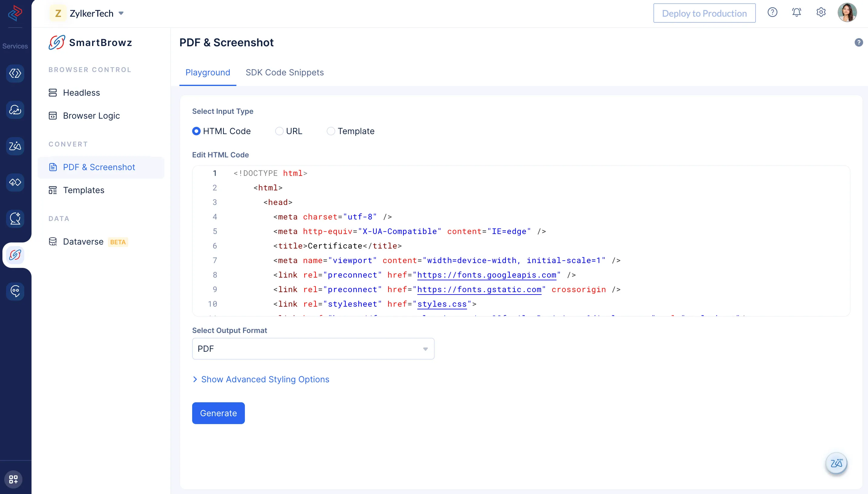868x494 pixels.
Task: Open the settings gear icon
Action: (x=821, y=12)
